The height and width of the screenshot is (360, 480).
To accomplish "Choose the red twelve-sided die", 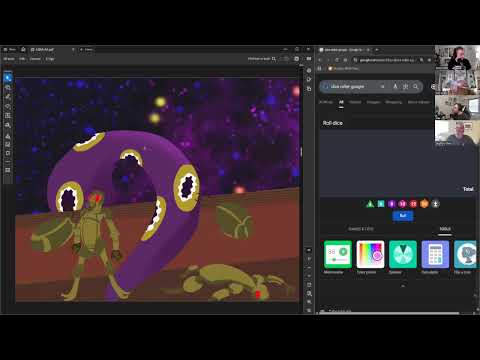I will tap(413, 204).
